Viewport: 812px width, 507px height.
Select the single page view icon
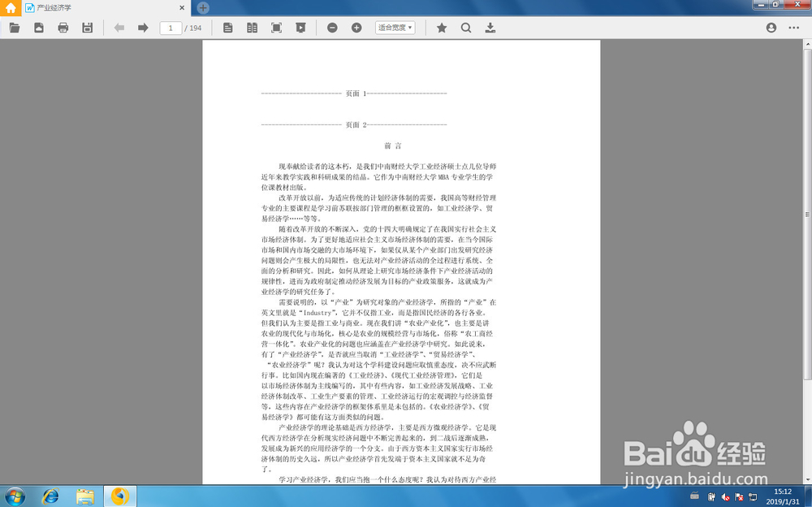point(228,27)
